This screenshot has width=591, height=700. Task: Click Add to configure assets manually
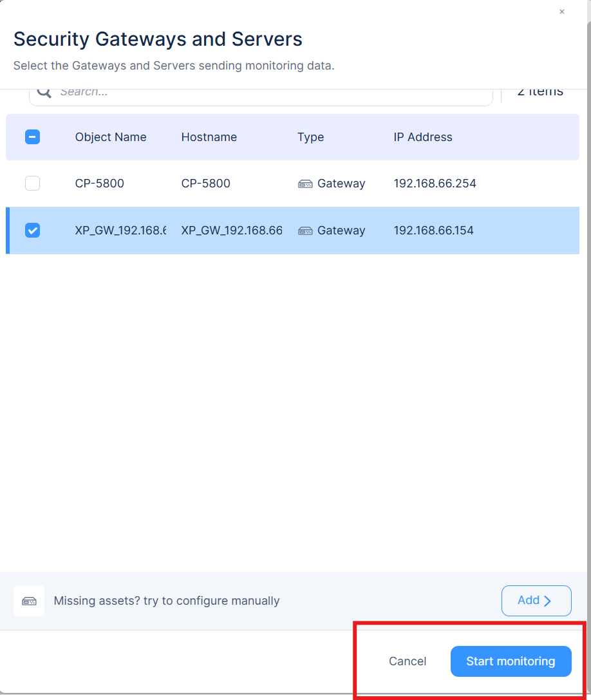click(536, 600)
